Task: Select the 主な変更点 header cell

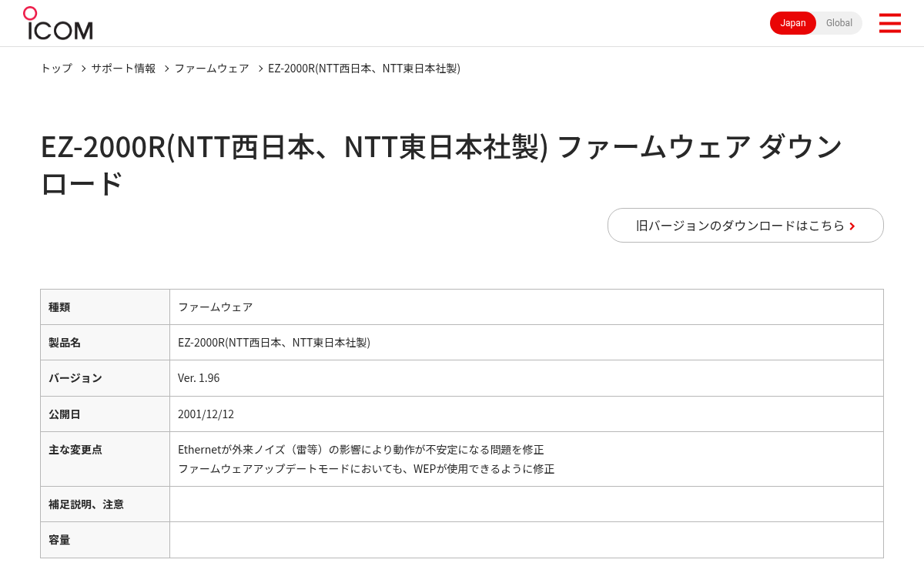Action: 105,459
